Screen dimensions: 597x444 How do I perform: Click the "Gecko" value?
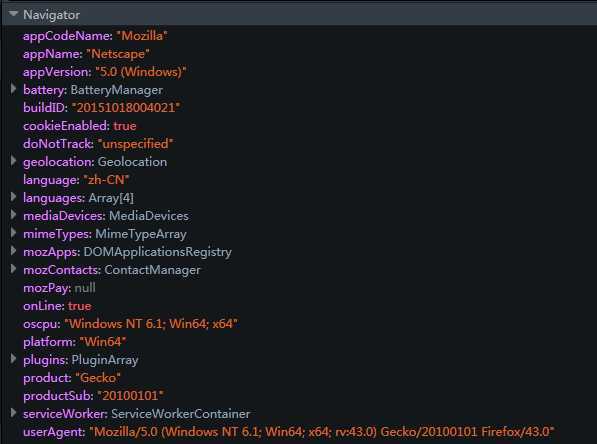[98, 378]
